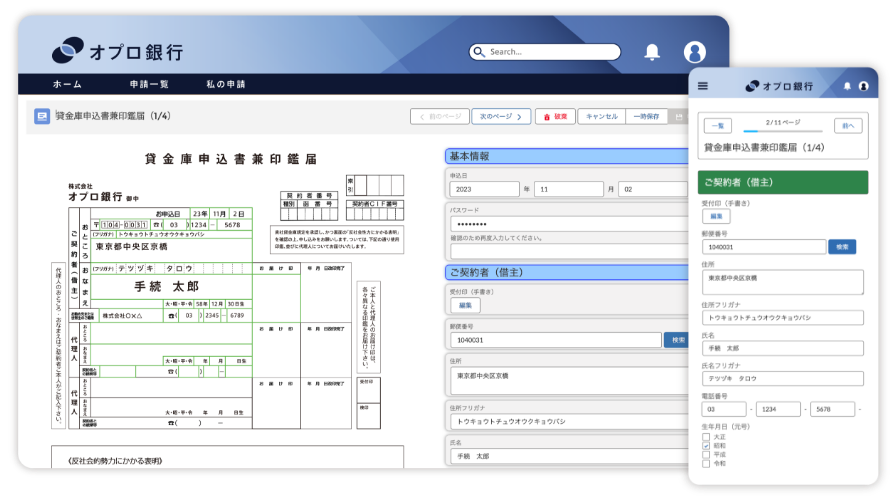This screenshot has width=896, height=501.
Task: Click the 次のページ button
Action: coord(500,116)
